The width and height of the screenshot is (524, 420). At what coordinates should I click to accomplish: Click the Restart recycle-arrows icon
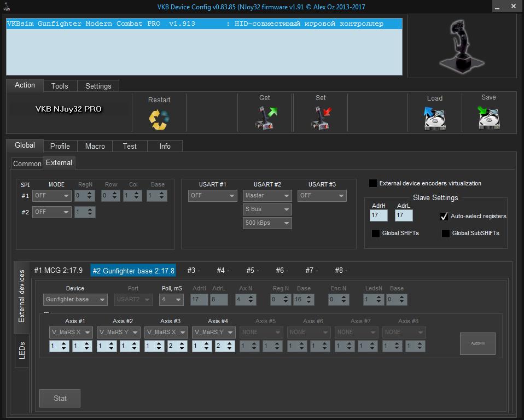159,119
